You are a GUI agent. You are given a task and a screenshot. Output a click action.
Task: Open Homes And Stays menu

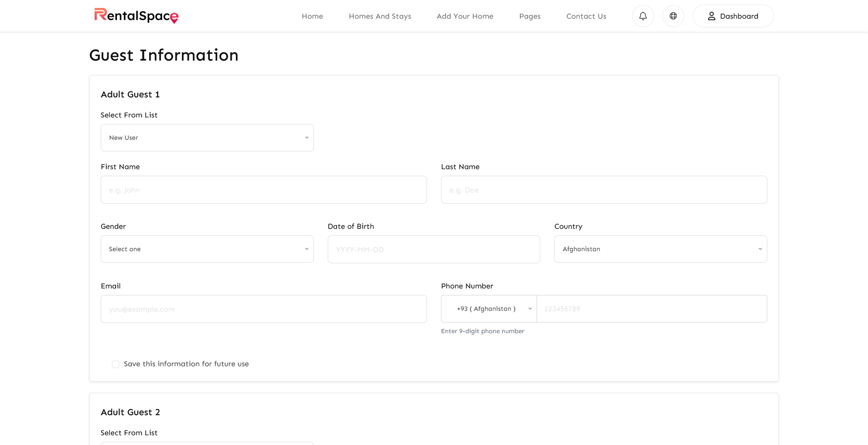tap(380, 16)
